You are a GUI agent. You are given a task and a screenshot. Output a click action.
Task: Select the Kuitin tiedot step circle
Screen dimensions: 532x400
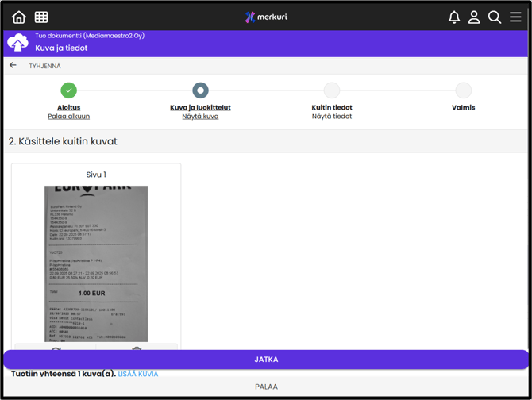[332, 90]
